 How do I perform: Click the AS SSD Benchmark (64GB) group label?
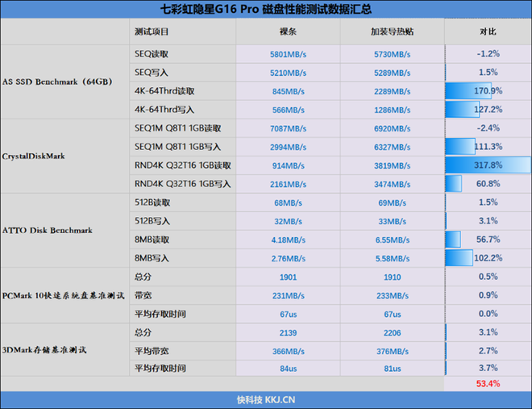[56, 81]
